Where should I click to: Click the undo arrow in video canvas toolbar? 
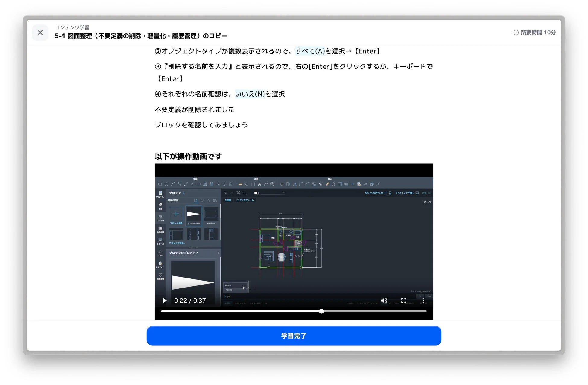tap(226, 193)
